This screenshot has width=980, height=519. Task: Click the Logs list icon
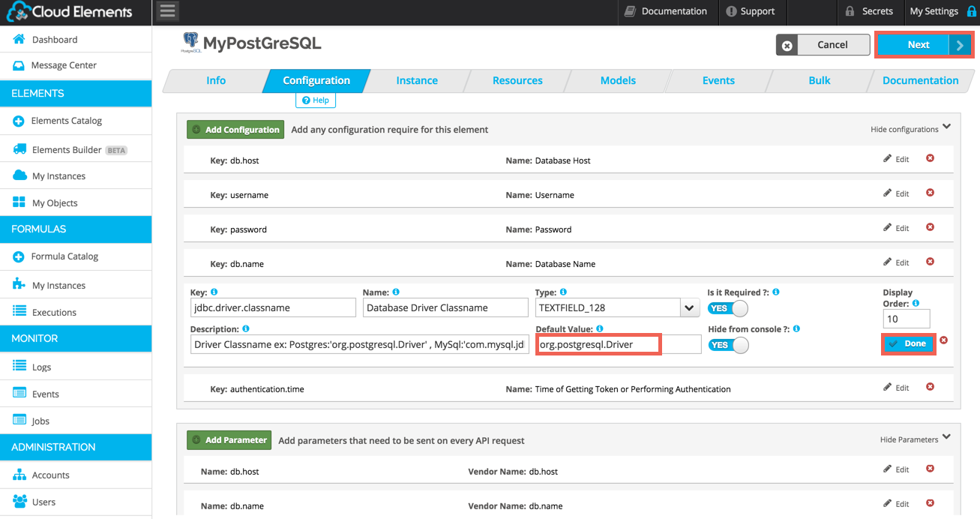coord(19,367)
